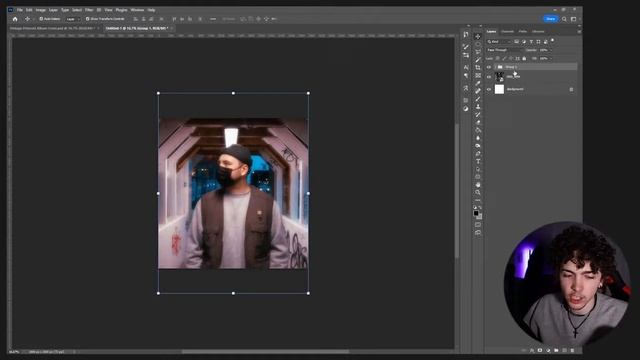Open the Edit Toolbar three-dots button
This screenshot has width=640, height=360.
coord(478,200)
